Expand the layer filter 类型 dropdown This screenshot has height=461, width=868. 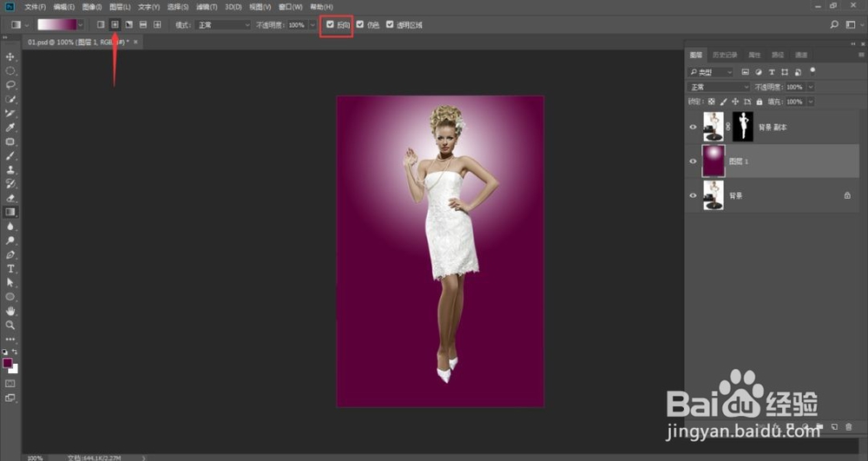click(x=711, y=72)
